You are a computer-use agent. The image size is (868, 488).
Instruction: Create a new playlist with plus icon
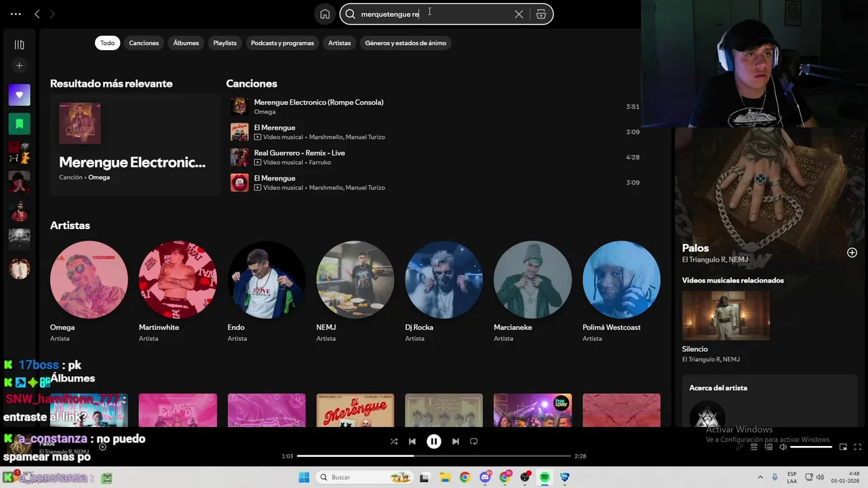click(19, 66)
